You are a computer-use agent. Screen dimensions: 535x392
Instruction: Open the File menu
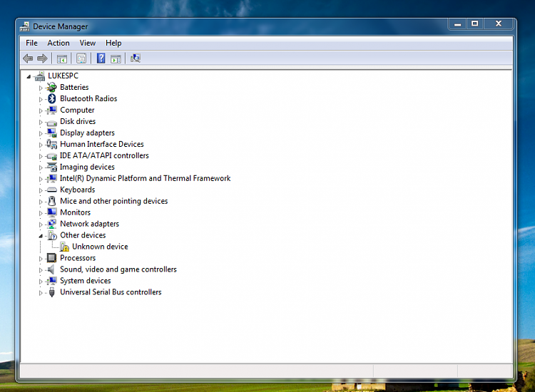(31, 43)
